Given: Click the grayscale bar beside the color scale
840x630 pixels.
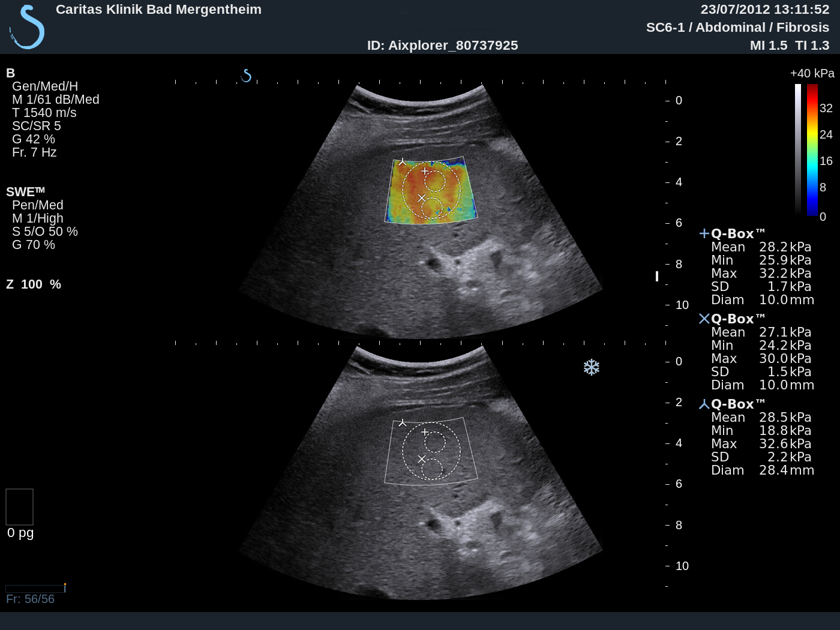Looking at the screenshot, I should coord(798,149).
